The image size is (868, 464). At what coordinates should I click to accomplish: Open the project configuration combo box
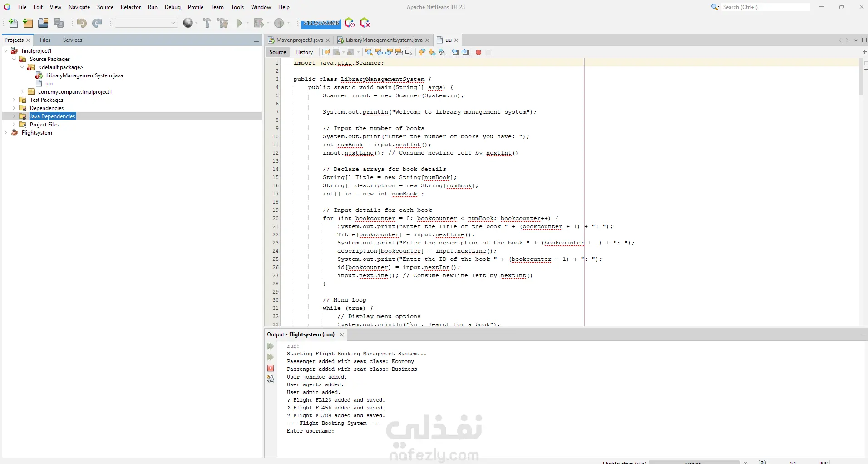146,23
